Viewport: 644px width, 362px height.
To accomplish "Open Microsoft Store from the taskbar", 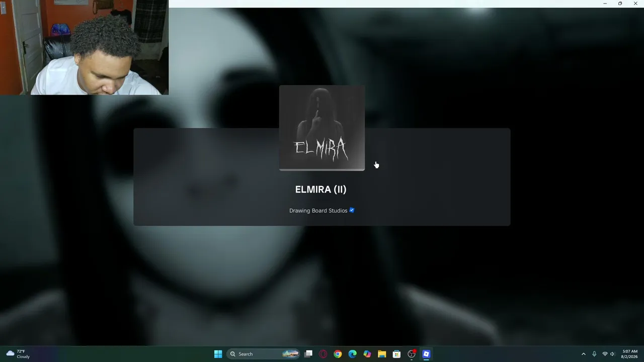I will [x=396, y=354].
